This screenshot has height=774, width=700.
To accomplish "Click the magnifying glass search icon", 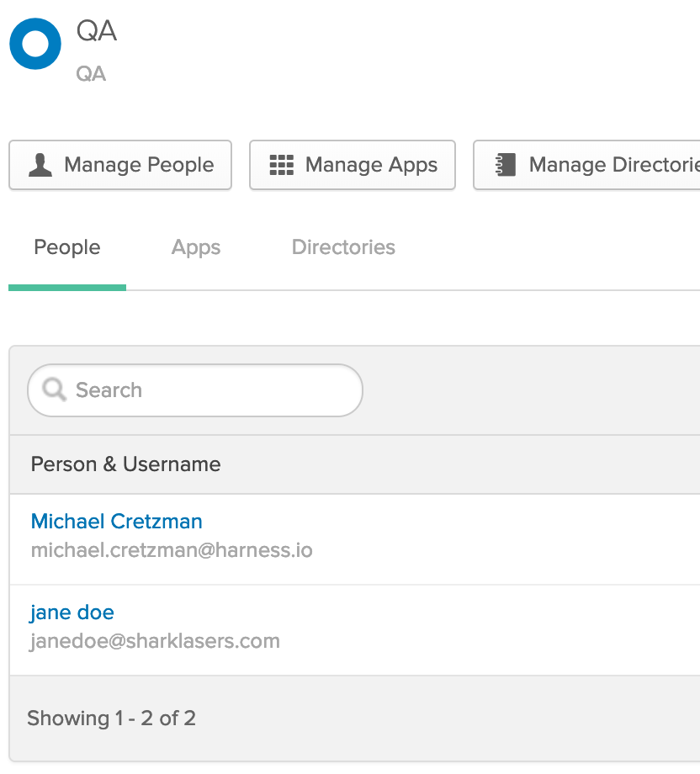I will pyautogui.click(x=54, y=390).
